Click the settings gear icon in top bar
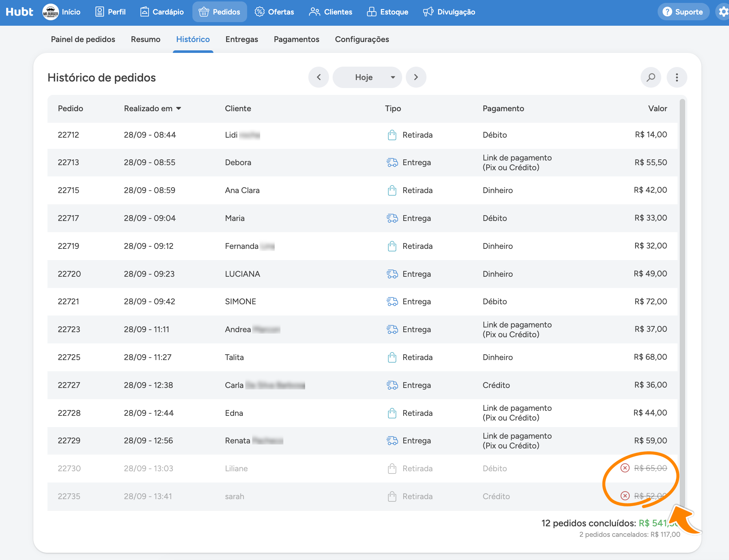The image size is (729, 560). pos(723,12)
